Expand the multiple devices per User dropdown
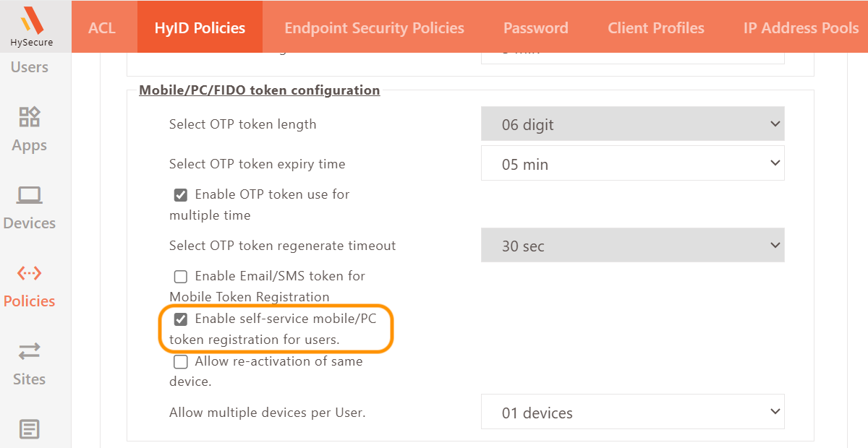868x448 pixels. point(632,413)
